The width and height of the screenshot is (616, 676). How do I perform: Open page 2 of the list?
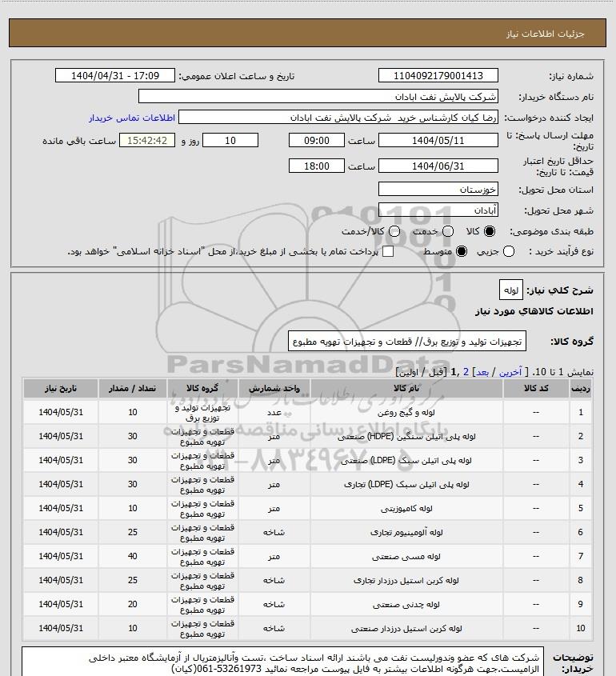(466, 372)
